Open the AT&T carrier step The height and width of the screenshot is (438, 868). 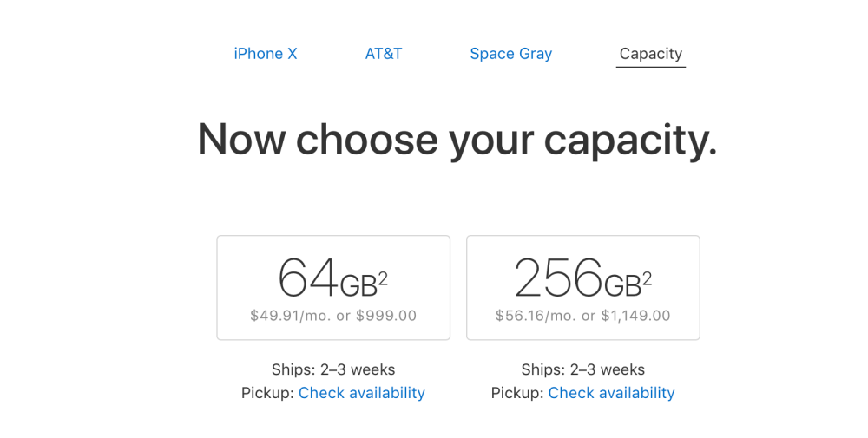384,54
